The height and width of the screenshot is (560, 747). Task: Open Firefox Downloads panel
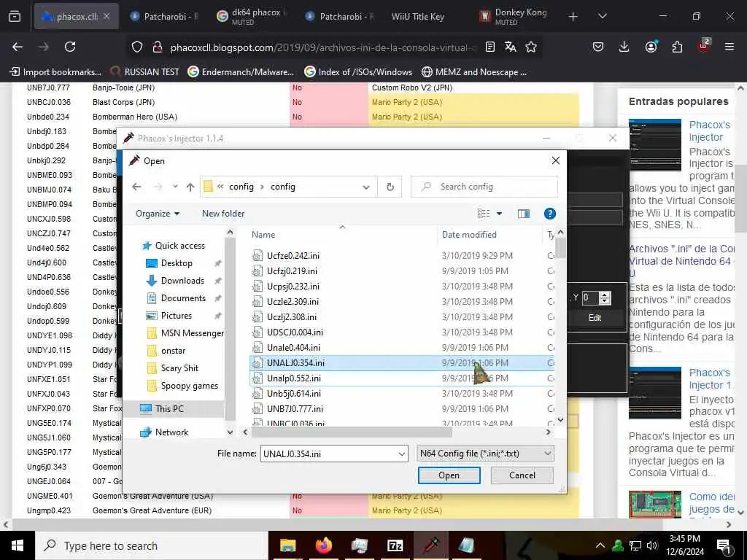[x=624, y=47]
